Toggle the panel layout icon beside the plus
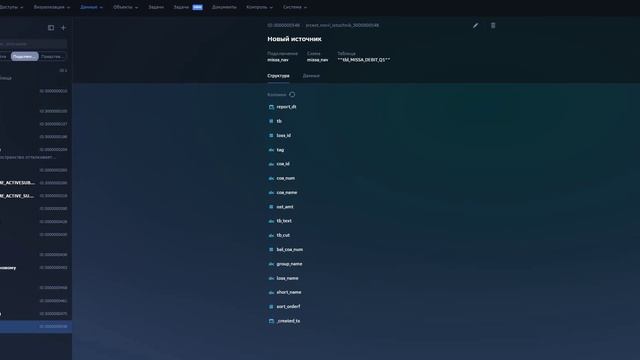The width and height of the screenshot is (640, 360). click(x=51, y=28)
